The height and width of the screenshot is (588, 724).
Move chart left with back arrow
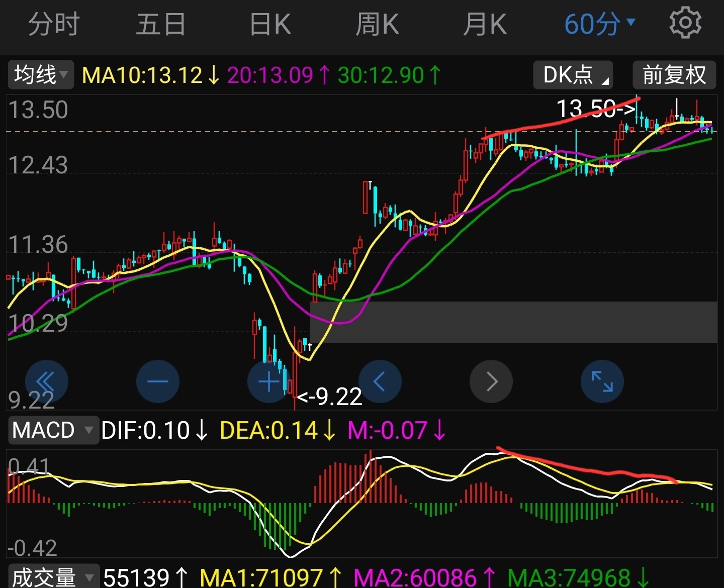click(x=380, y=381)
